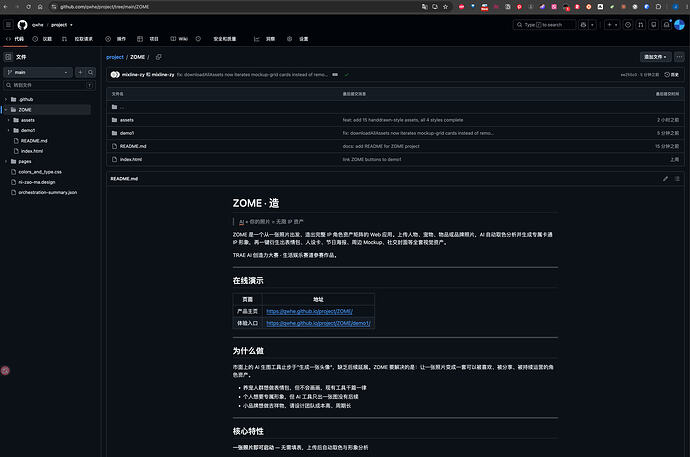Open the ZOME/demo1 github.io link
This screenshot has width=690, height=457.
pyautogui.click(x=318, y=323)
